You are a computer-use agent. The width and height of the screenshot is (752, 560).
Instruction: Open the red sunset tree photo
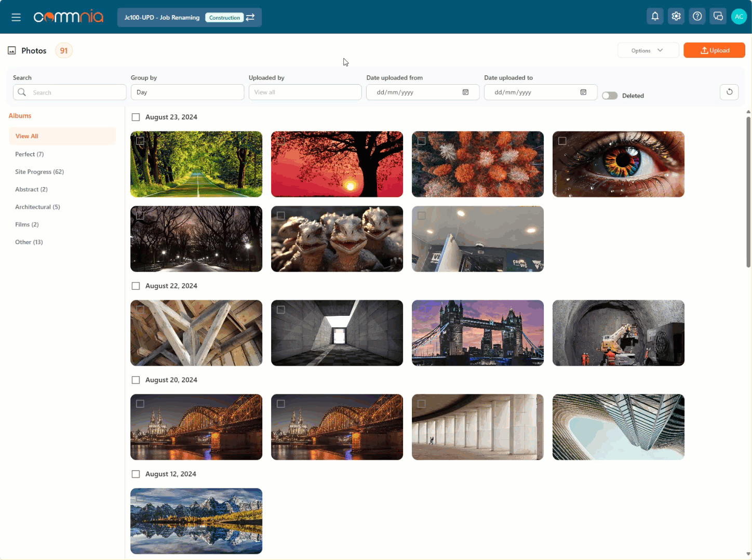point(337,164)
